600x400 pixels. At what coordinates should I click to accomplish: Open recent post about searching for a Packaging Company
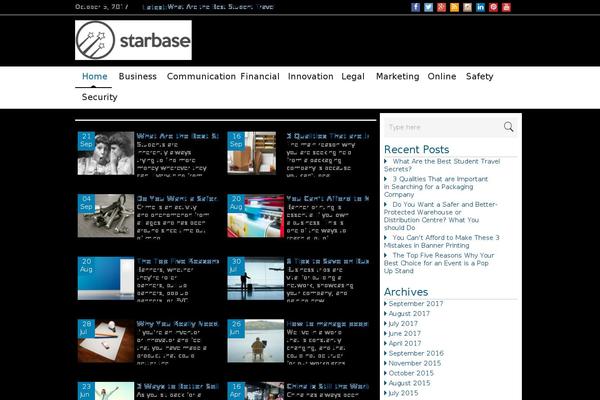tap(436, 187)
